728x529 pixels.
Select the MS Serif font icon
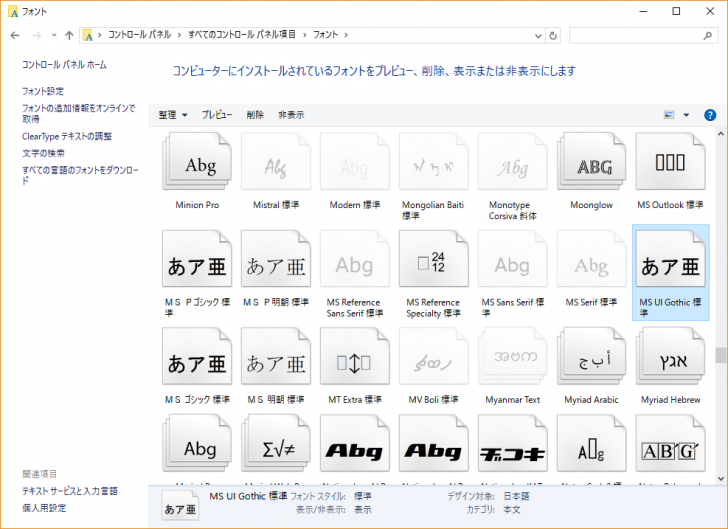tap(592, 259)
